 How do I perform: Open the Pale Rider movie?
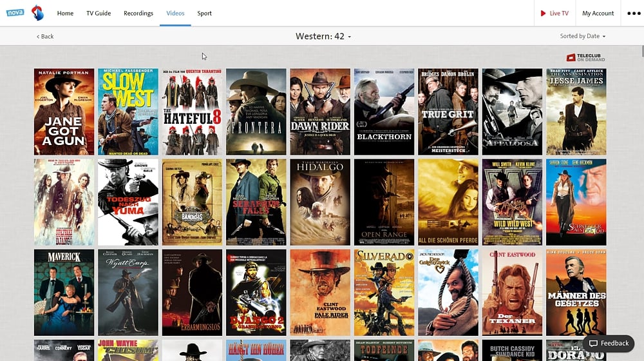pos(320,293)
